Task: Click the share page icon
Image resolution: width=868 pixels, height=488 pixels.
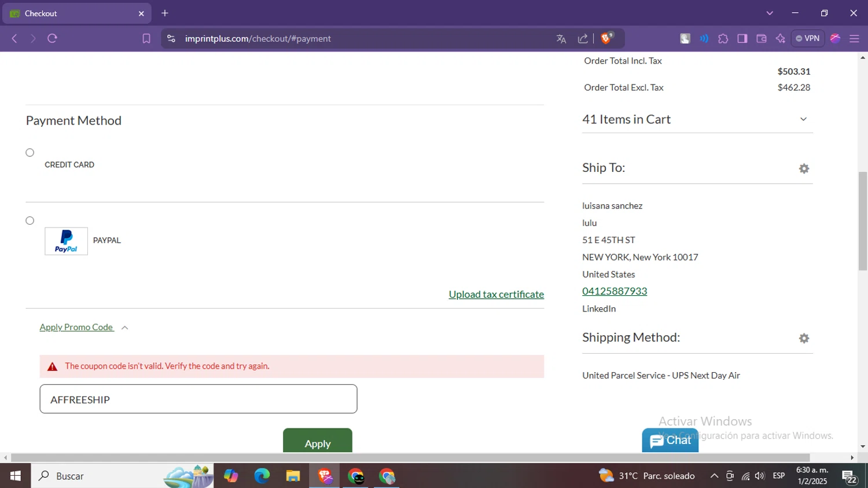Action: (x=583, y=39)
